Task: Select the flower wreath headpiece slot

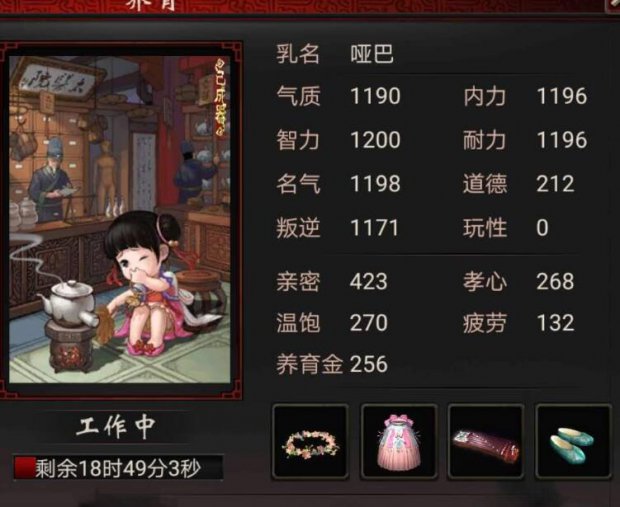Action: click(x=310, y=442)
